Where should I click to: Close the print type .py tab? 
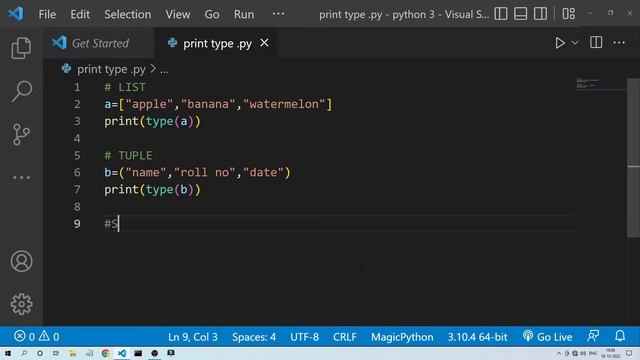[x=264, y=42]
